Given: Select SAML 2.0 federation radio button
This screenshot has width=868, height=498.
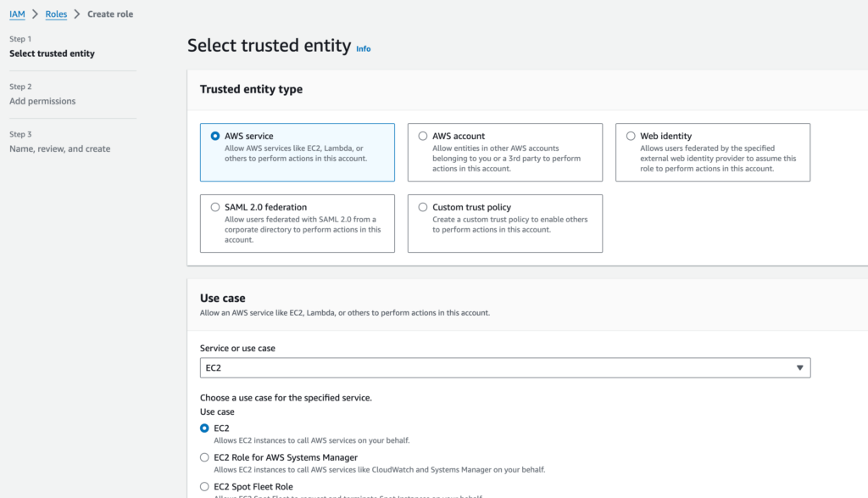Looking at the screenshot, I should [214, 207].
